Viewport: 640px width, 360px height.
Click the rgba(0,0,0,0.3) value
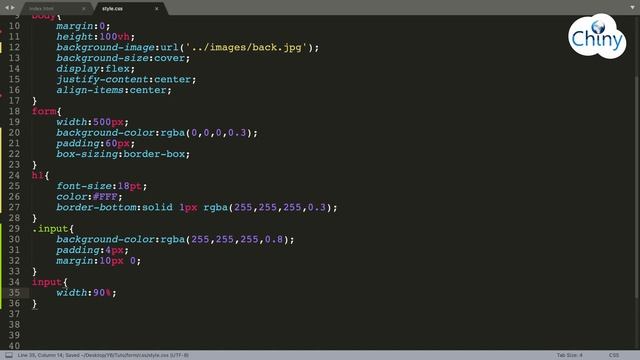click(206, 133)
